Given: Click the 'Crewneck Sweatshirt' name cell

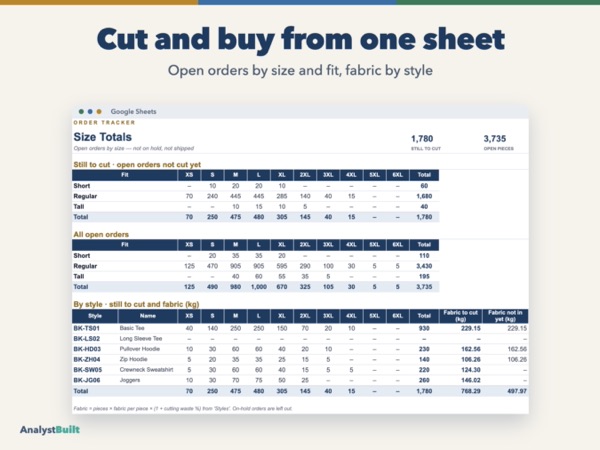Looking at the screenshot, I should click(147, 369).
